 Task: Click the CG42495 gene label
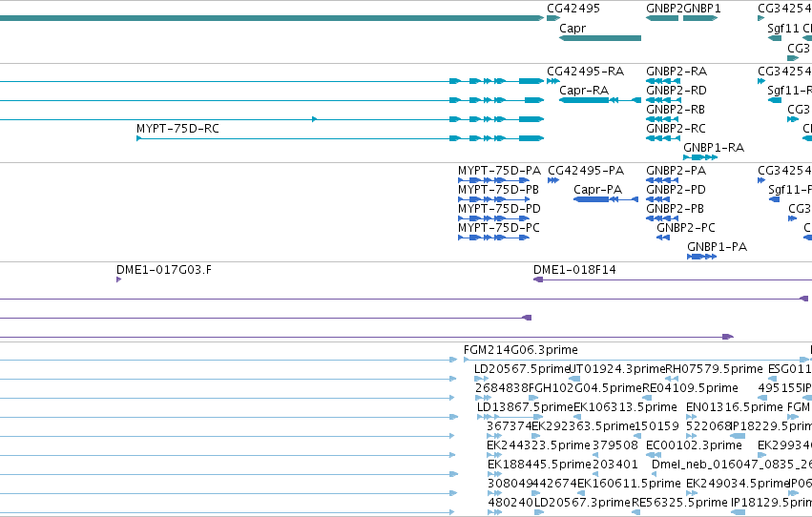[573, 9]
